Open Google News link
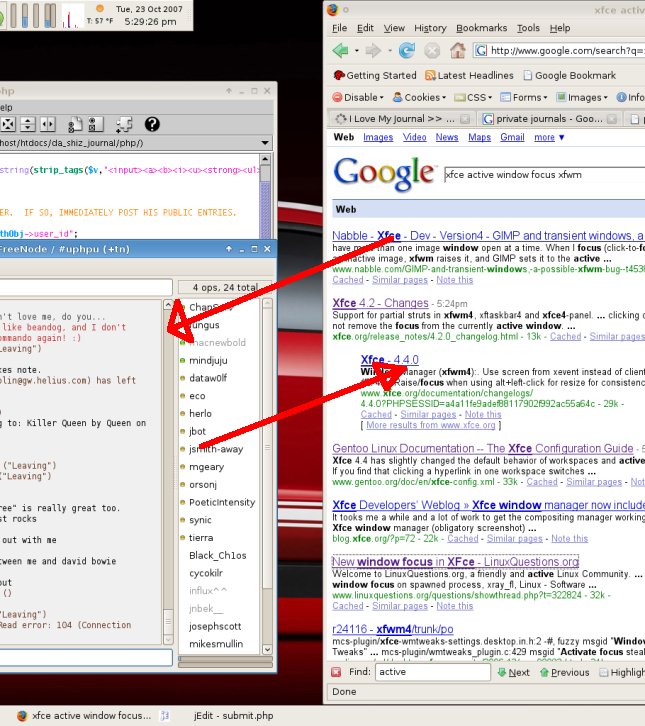This screenshot has width=645, height=726. (447, 137)
